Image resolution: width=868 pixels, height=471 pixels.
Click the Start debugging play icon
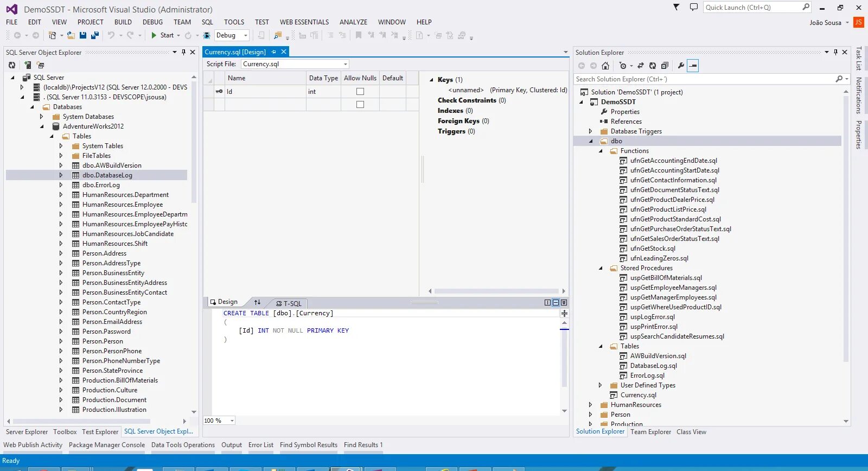tap(154, 35)
